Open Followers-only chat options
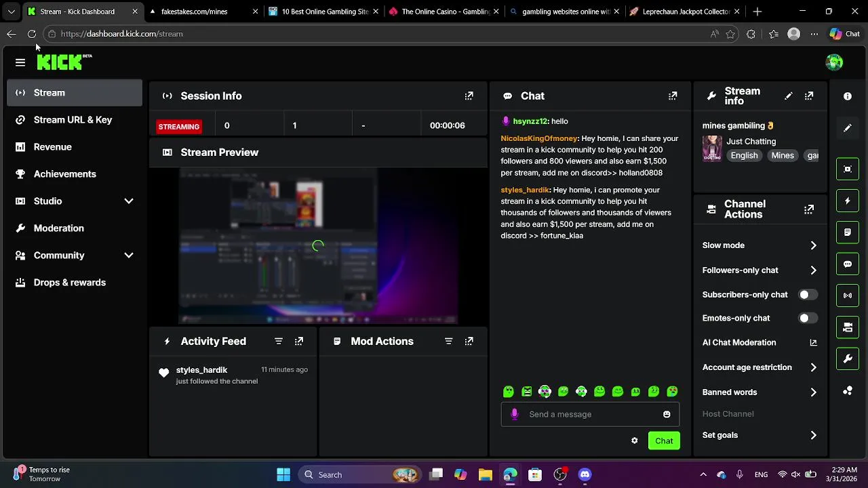868x488 pixels. (759, 270)
